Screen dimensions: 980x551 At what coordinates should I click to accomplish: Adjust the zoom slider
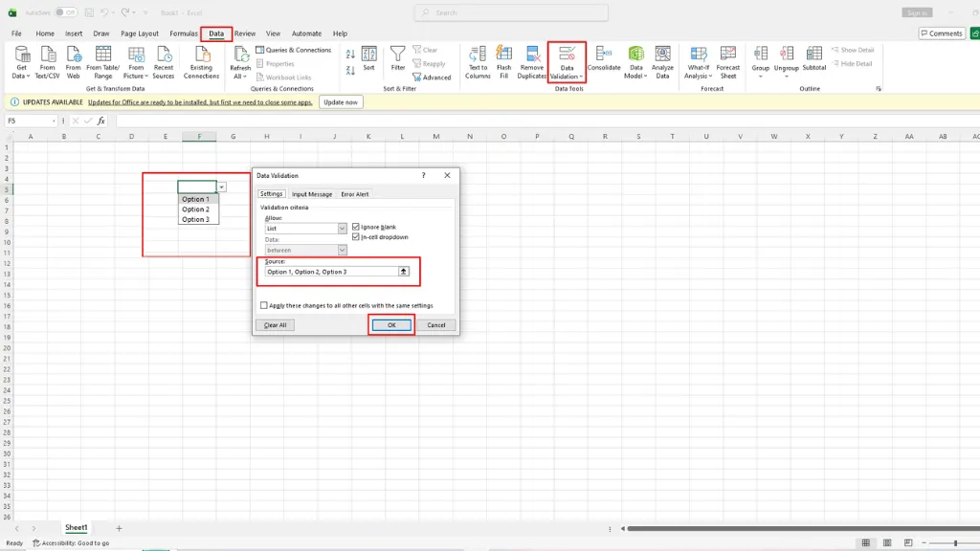tap(955, 543)
